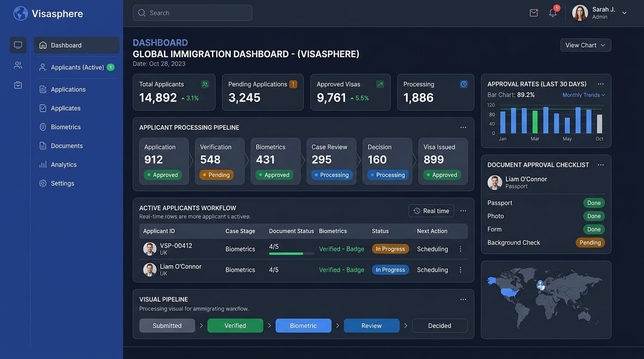Screen dimensions: 644x359
Task: Click the Done badge for Passport
Action: [594, 203]
